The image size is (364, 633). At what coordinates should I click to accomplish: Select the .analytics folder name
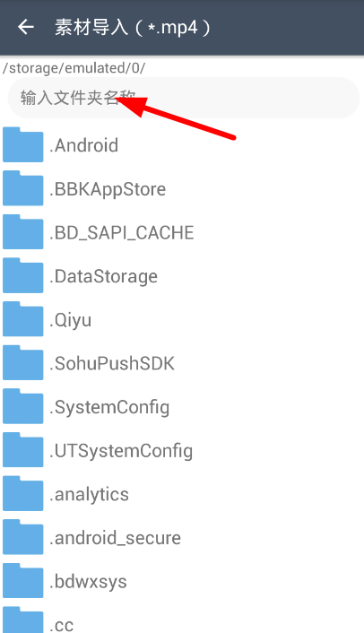coord(89,495)
